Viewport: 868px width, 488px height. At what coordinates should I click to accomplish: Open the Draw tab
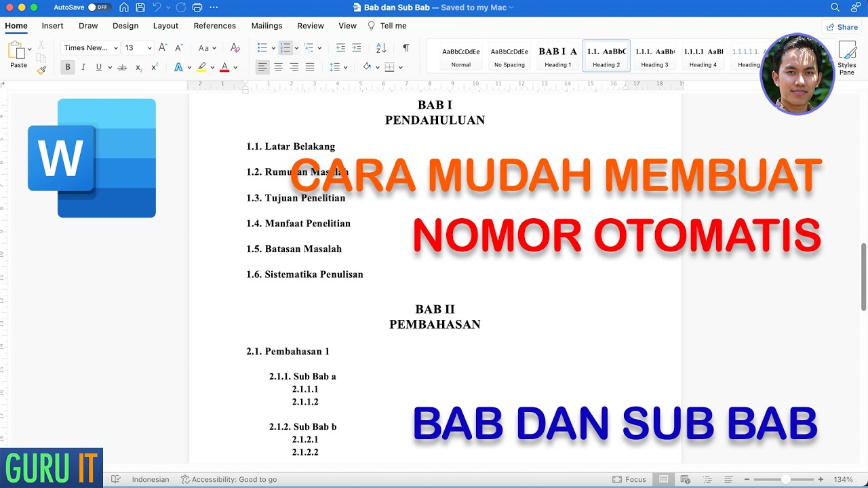88,26
